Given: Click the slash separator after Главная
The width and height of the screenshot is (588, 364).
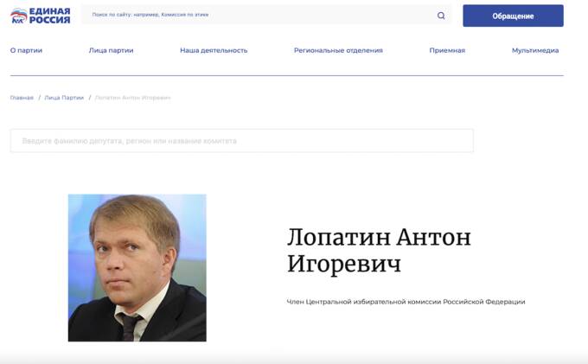Looking at the screenshot, I should [x=39, y=98].
